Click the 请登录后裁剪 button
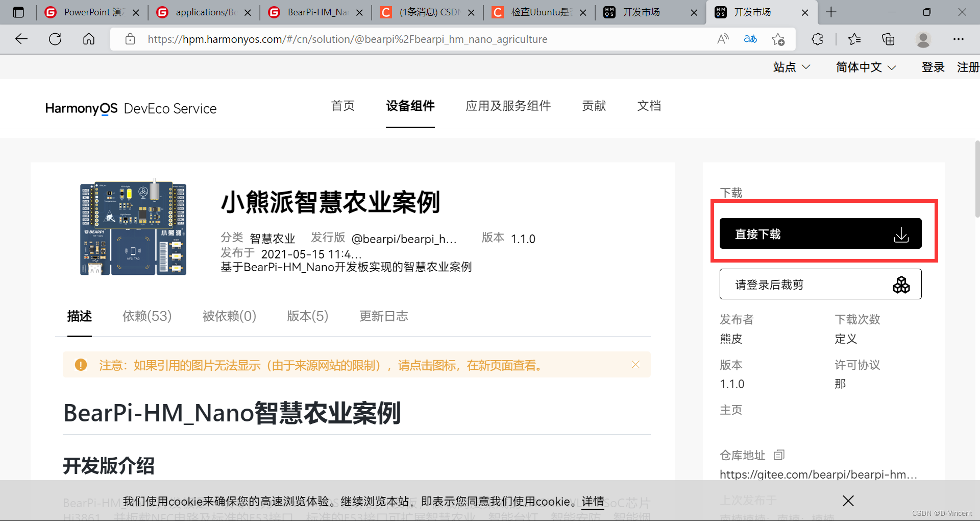 (x=821, y=284)
